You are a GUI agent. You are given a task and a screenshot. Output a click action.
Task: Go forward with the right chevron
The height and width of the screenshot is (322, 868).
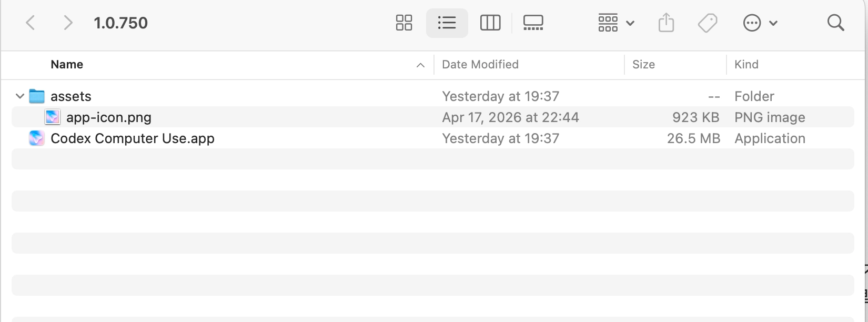tap(68, 23)
